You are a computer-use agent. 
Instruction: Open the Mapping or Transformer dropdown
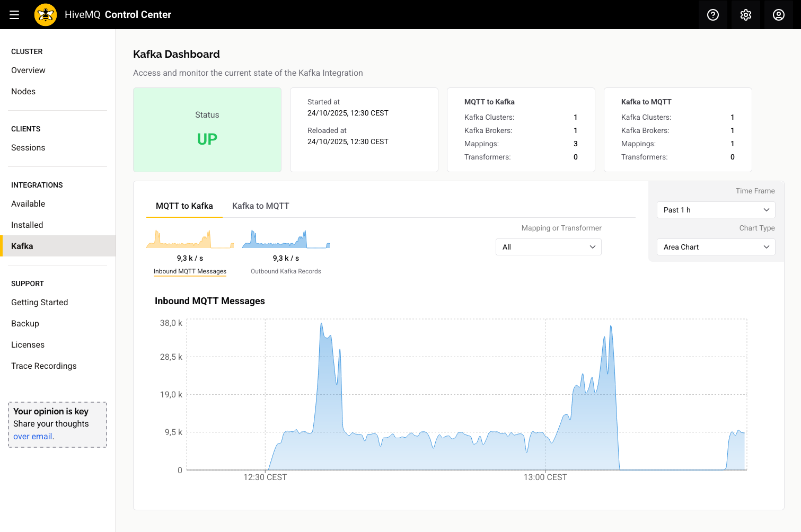coord(548,247)
